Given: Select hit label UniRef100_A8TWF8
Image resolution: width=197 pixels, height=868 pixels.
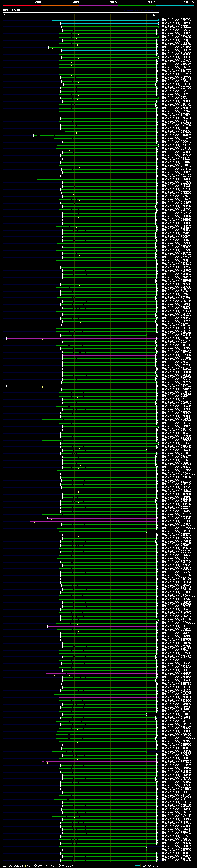Looking at the screenshot, I should tap(176, 454).
